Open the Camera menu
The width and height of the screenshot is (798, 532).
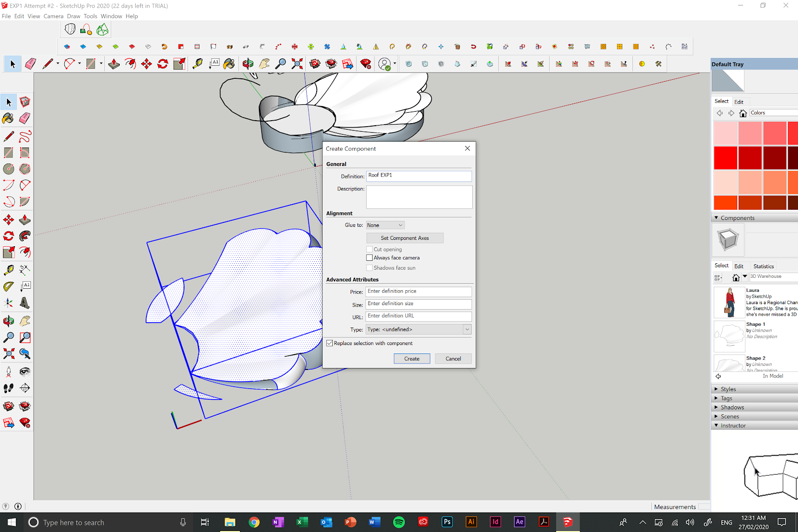pyautogui.click(x=53, y=16)
